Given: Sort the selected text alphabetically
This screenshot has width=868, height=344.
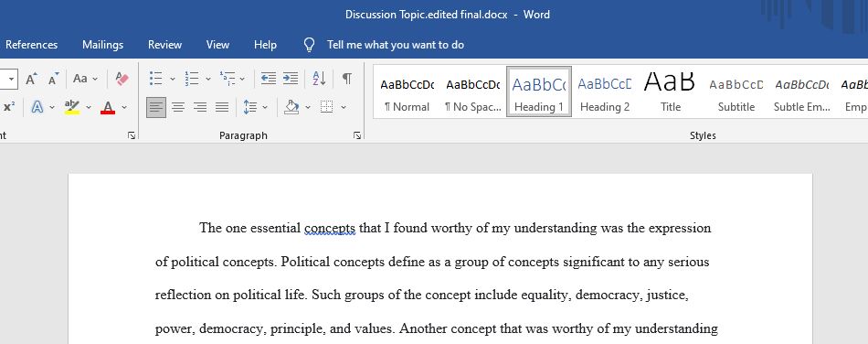Looking at the screenshot, I should click(x=320, y=79).
